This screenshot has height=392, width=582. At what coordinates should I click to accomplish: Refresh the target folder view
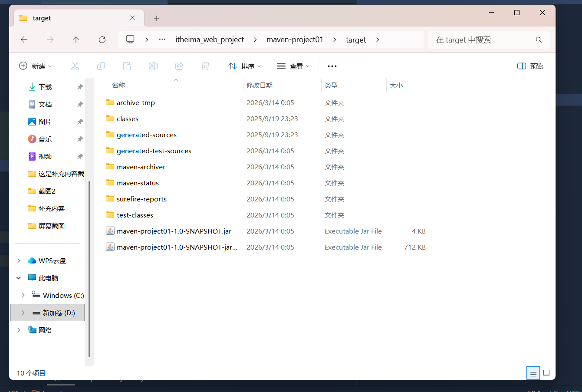click(102, 40)
